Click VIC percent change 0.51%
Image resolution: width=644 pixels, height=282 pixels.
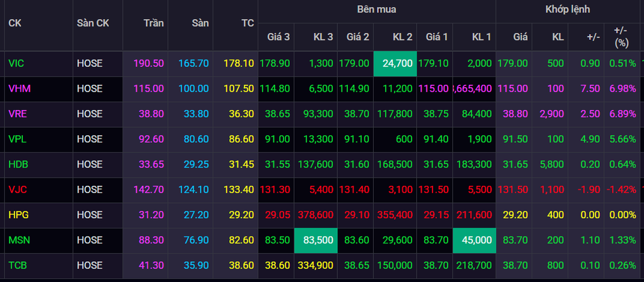623,63
